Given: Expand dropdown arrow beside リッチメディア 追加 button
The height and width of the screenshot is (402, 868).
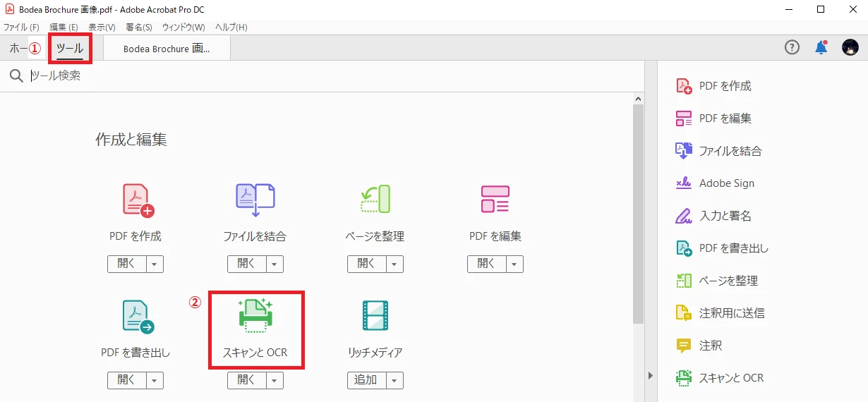Looking at the screenshot, I should pyautogui.click(x=395, y=381).
